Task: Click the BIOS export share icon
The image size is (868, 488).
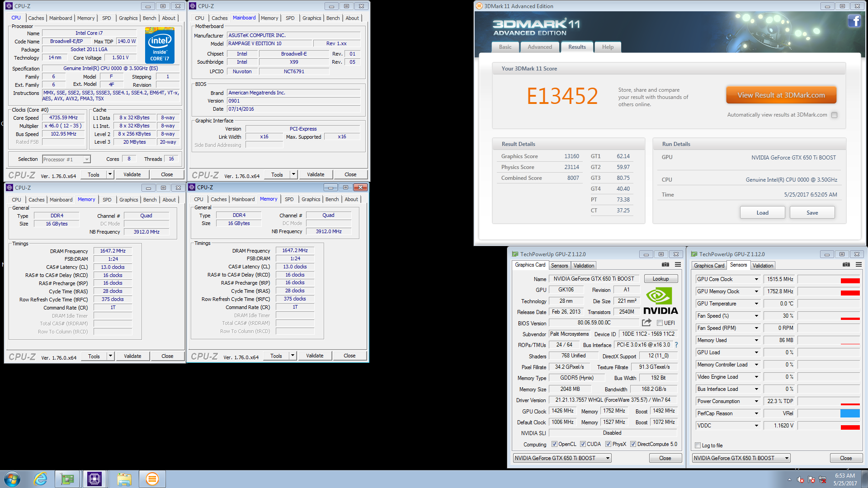Action: coord(646,323)
